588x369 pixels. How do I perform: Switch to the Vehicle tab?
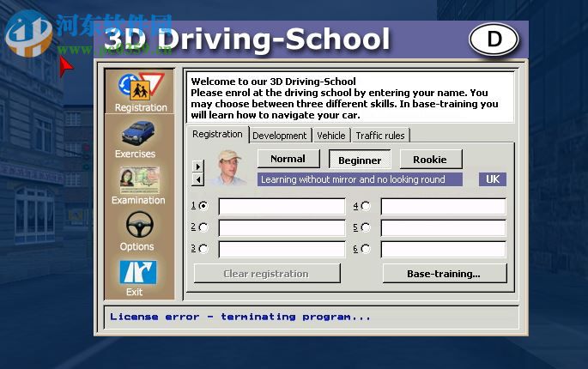[x=331, y=136]
